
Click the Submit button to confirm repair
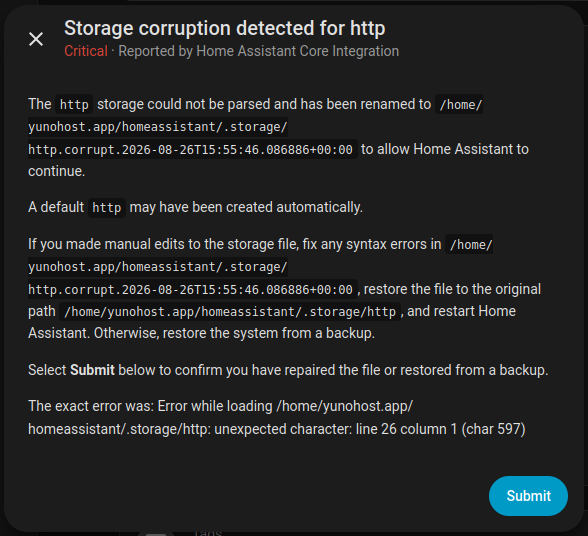[x=528, y=496]
